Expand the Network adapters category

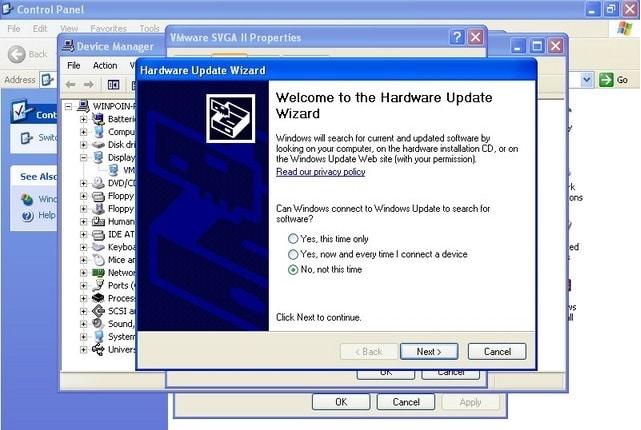coord(83,273)
